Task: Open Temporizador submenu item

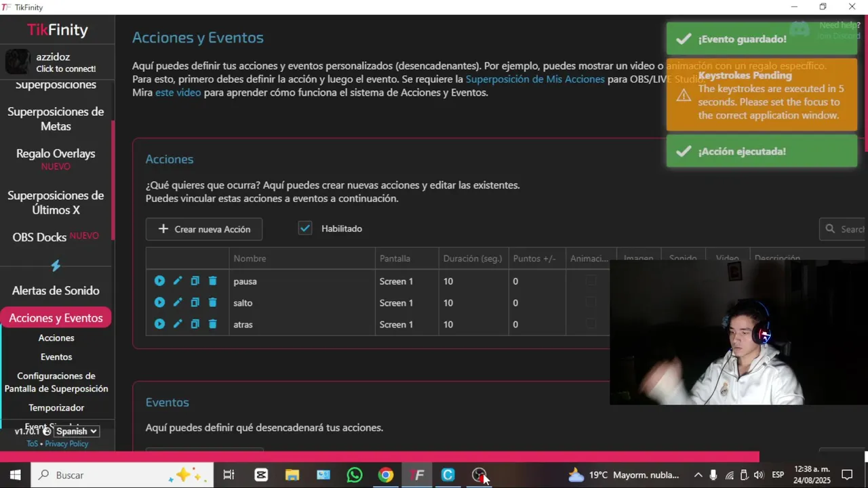Action: click(56, 407)
